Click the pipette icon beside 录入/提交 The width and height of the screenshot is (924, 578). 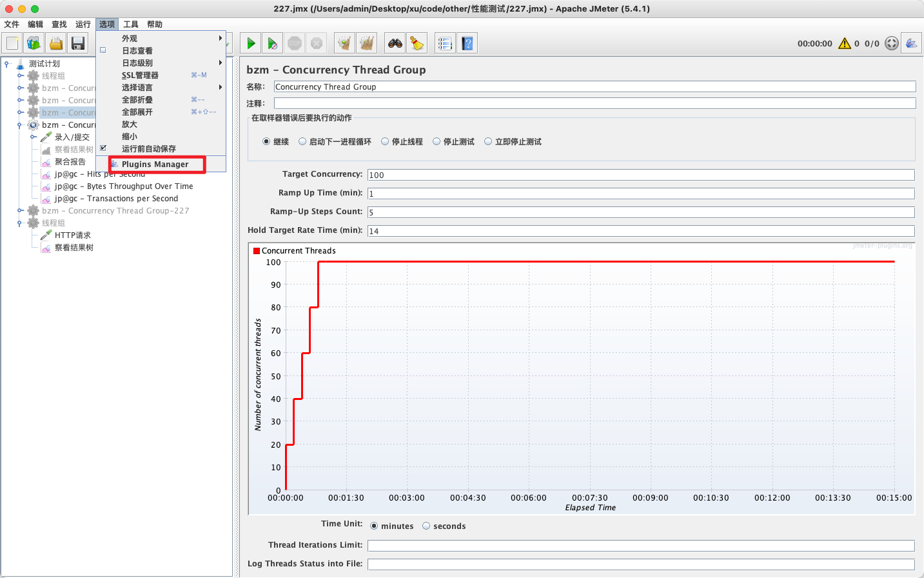pyautogui.click(x=46, y=137)
